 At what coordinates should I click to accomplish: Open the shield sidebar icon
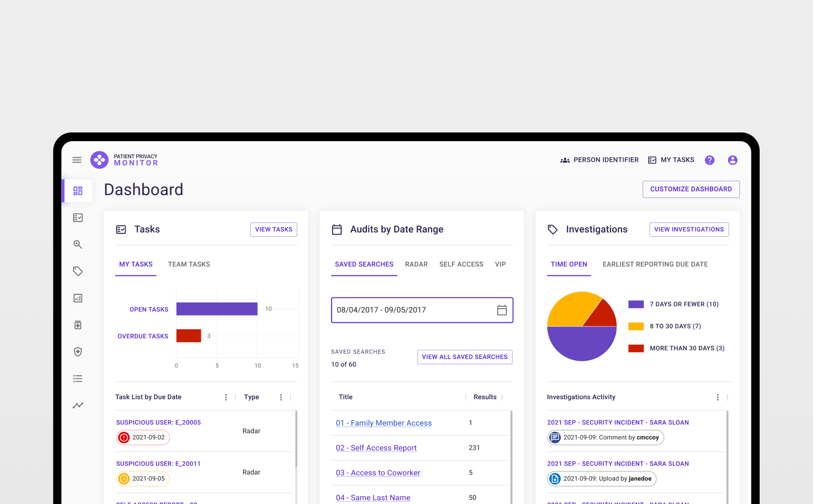(78, 352)
